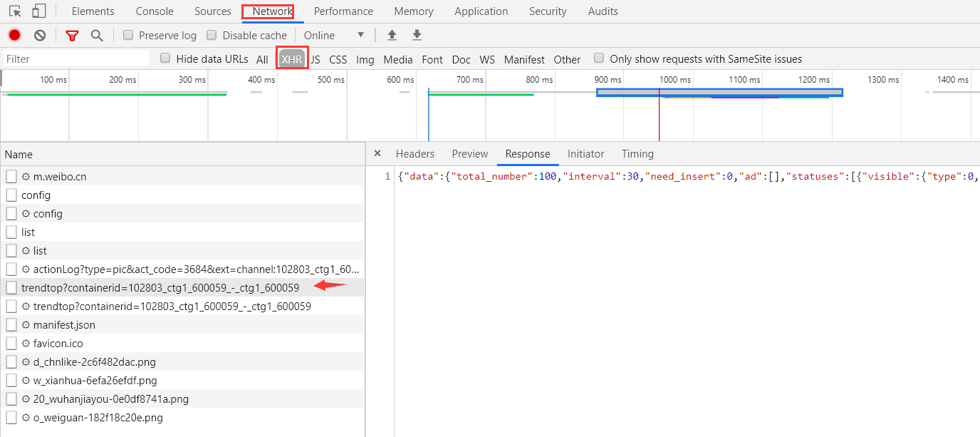980x437 pixels.
Task: Toggle the red filter funnel icon
Action: (x=72, y=35)
